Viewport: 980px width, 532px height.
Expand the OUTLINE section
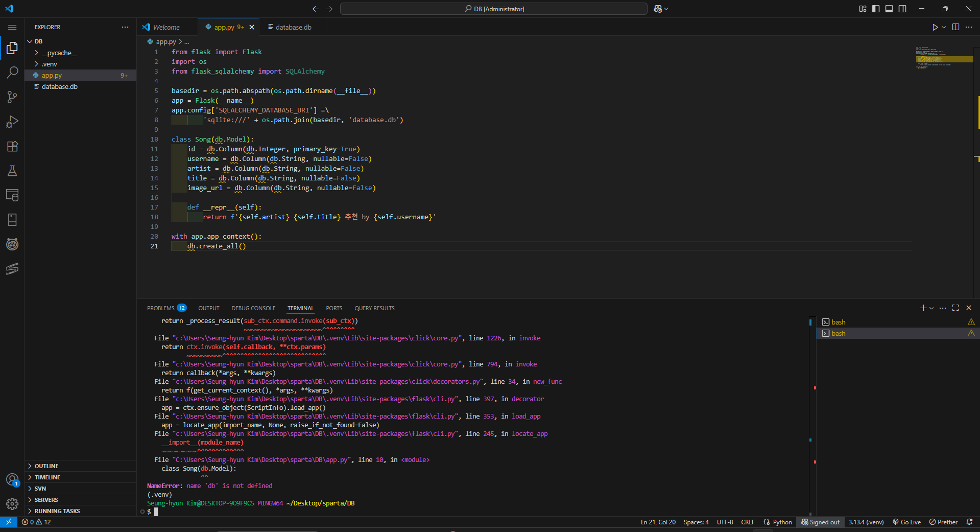(x=81, y=466)
